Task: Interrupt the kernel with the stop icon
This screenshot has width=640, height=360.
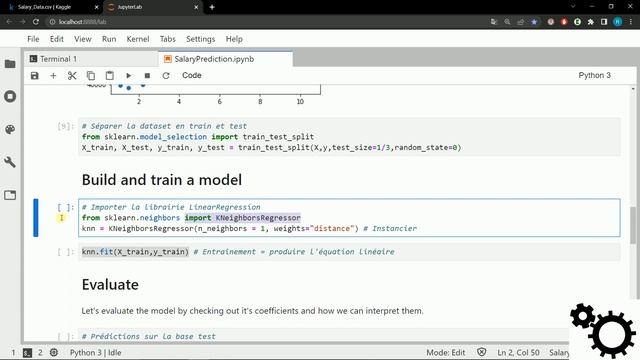Action: (147, 76)
